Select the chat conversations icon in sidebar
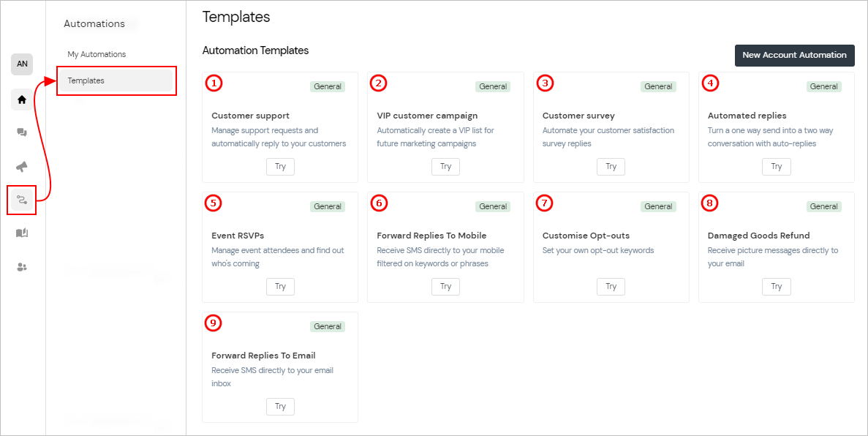The width and height of the screenshot is (868, 436). [x=22, y=132]
